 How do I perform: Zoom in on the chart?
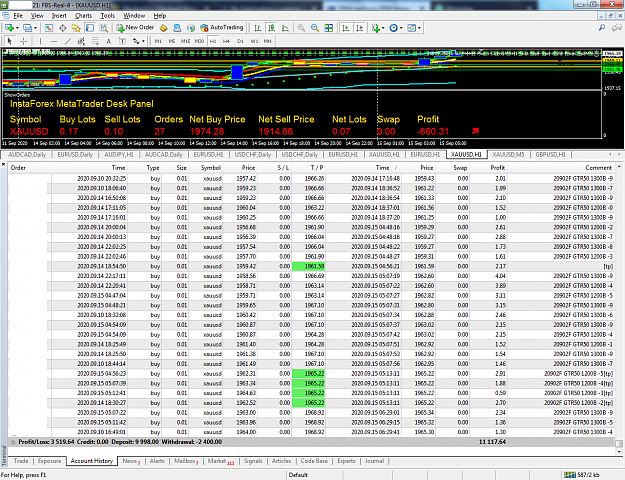[301, 28]
